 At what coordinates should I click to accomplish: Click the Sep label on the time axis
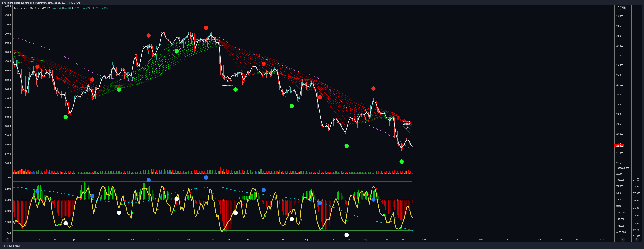point(365,240)
